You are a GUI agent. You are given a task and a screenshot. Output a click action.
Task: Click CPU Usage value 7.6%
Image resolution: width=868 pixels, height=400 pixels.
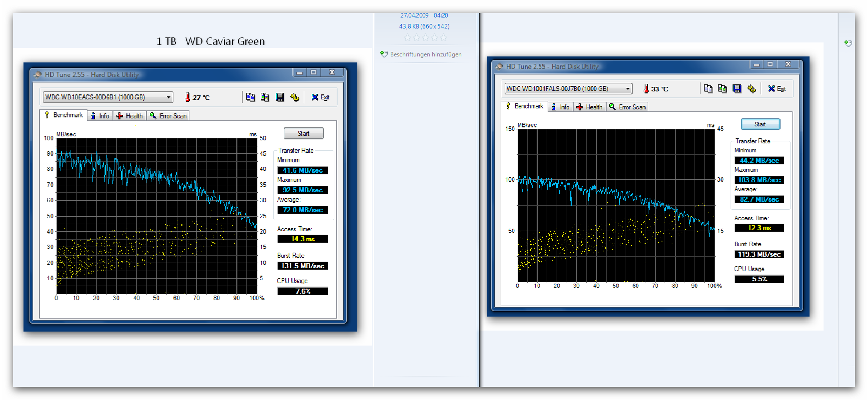[x=303, y=291]
